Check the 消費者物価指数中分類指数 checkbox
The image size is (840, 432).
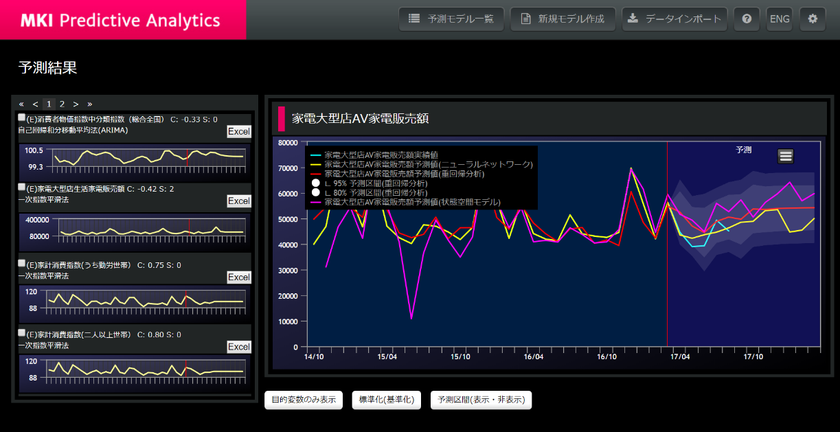(x=22, y=118)
